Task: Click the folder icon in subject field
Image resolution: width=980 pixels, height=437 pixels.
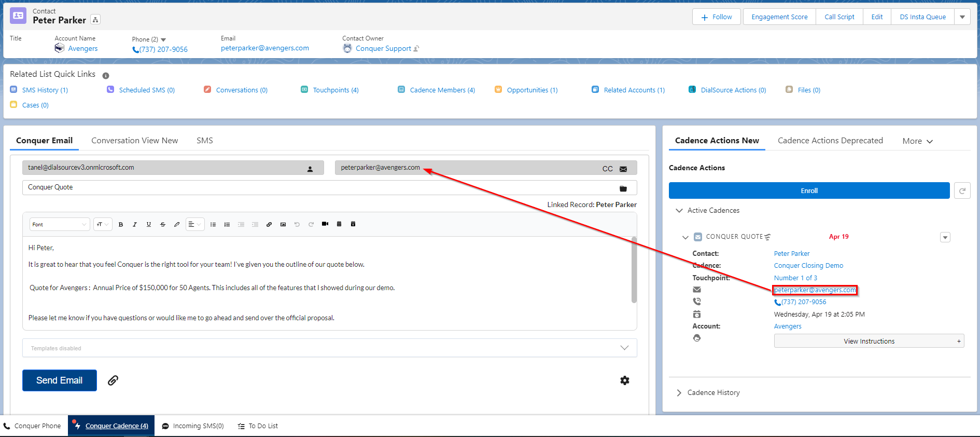Action: [x=623, y=188]
